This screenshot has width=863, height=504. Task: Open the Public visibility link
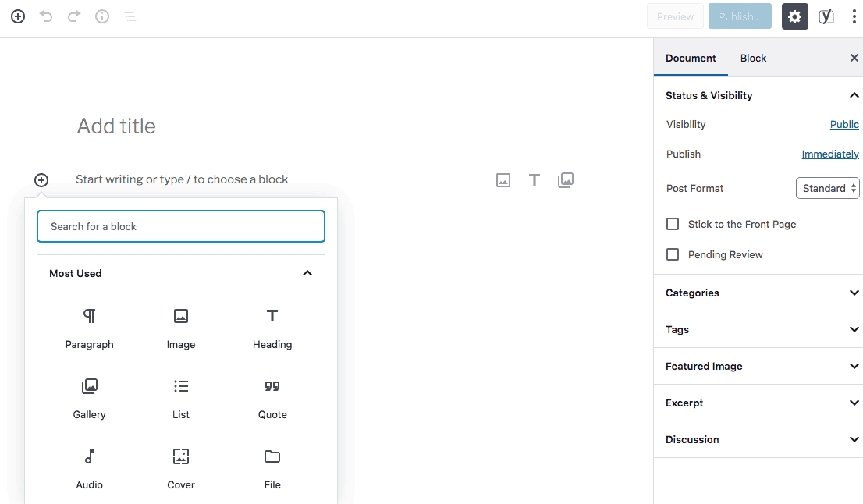(x=844, y=124)
